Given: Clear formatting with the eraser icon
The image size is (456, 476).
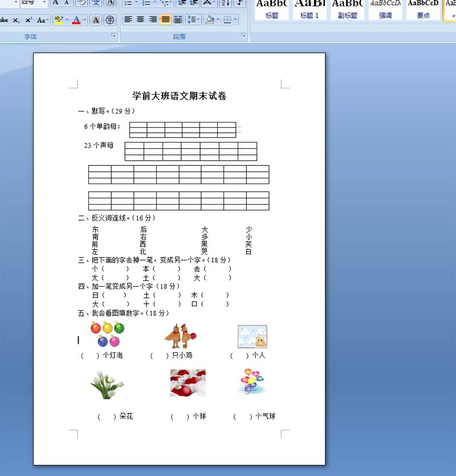Looking at the screenshot, I should pyautogui.click(x=82, y=2).
